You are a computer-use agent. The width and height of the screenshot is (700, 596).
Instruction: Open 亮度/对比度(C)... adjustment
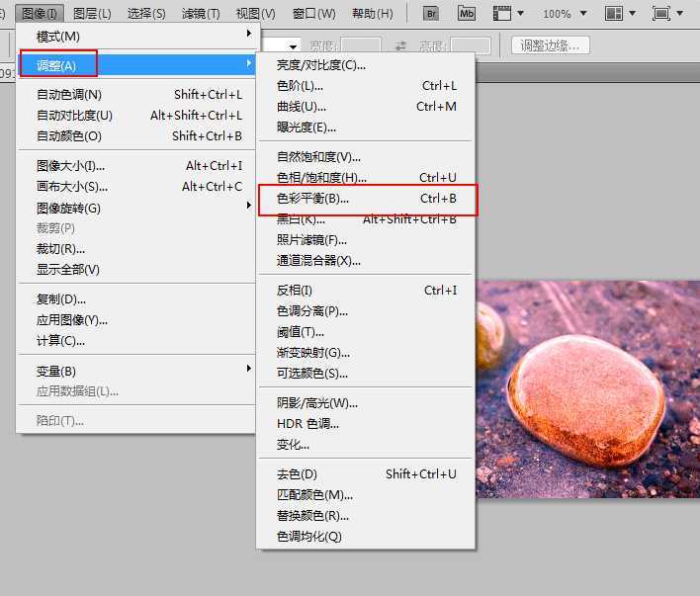[366, 65]
